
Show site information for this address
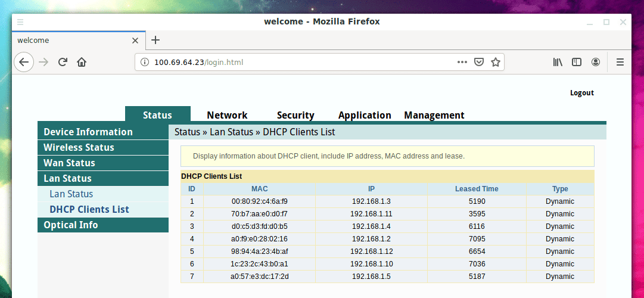tap(145, 62)
